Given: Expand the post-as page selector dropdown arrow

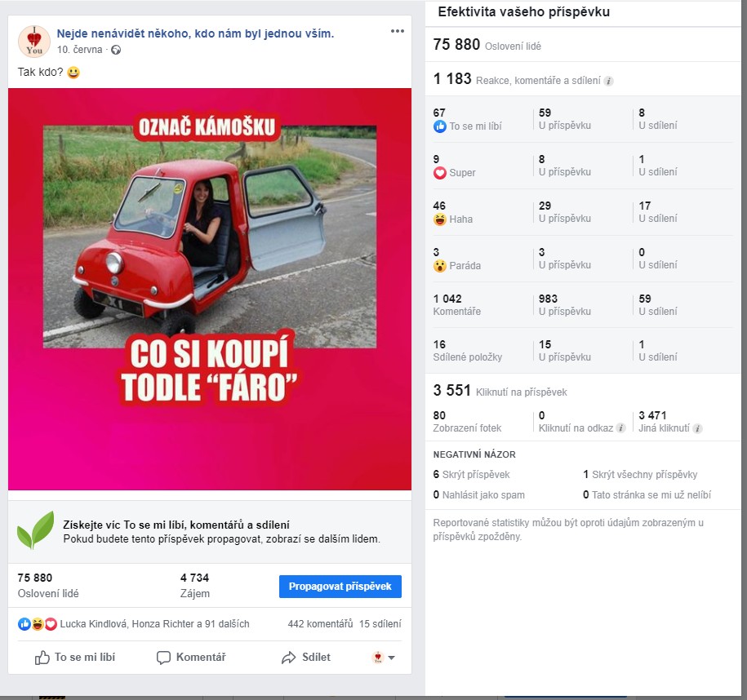Looking at the screenshot, I should coord(392,658).
